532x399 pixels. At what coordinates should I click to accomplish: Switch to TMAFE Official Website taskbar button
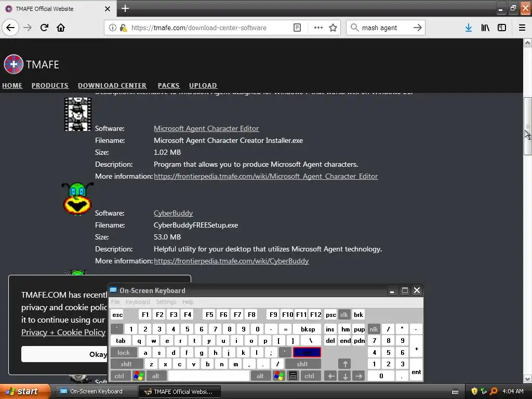coord(179,392)
